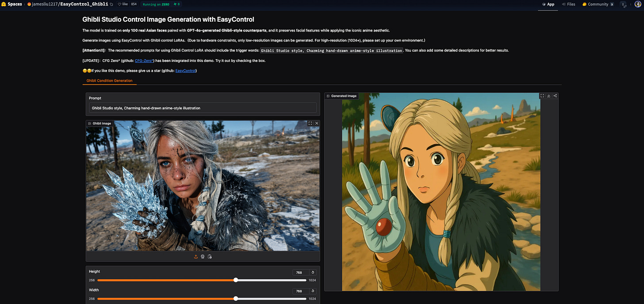644x304 pixels.
Task: Reset the Height slider to default
Action: click(313, 273)
